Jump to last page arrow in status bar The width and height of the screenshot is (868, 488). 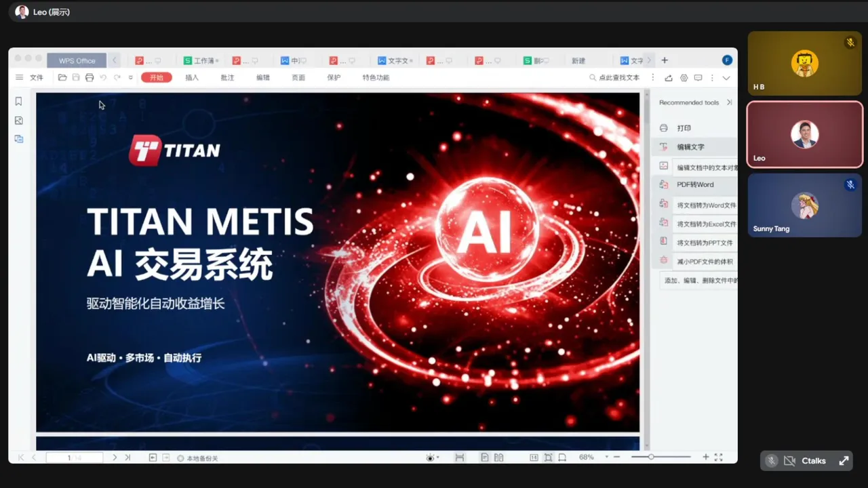click(x=127, y=457)
